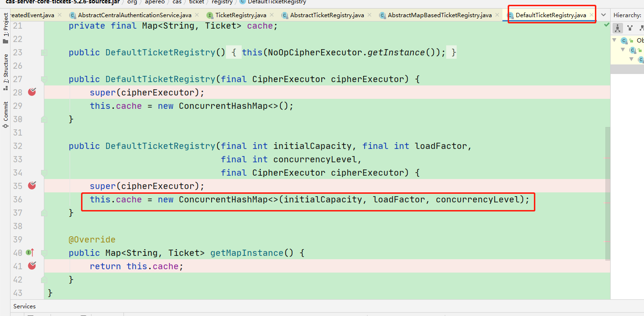Click the green inspection checkmark indicator
The height and width of the screenshot is (316, 644).
tap(607, 24)
